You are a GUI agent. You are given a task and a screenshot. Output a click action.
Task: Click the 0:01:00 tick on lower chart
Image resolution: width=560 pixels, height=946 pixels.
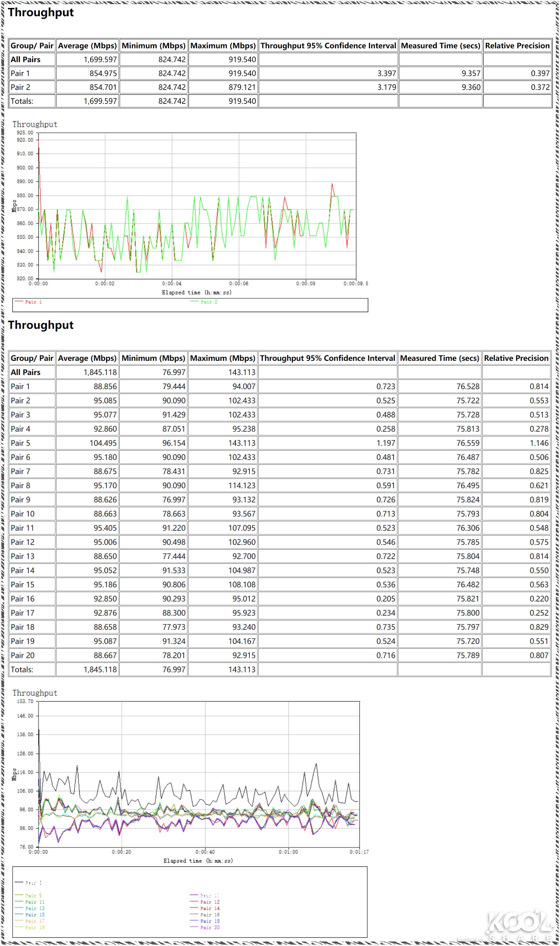(288, 852)
